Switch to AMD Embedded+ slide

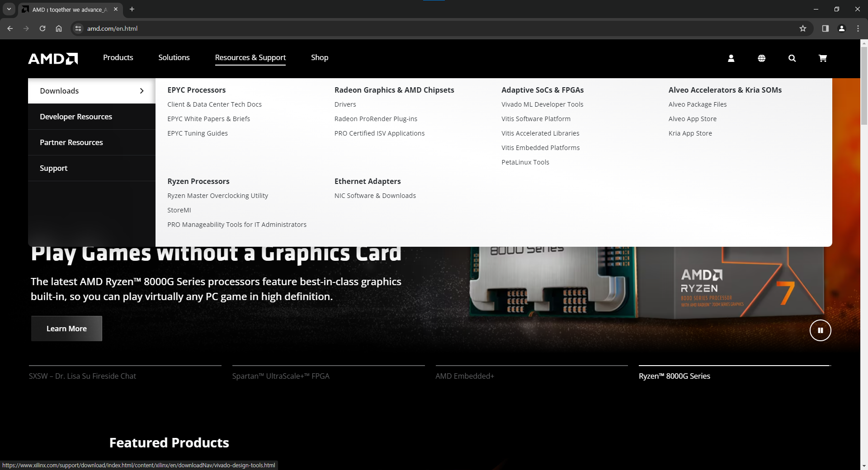pos(532,373)
